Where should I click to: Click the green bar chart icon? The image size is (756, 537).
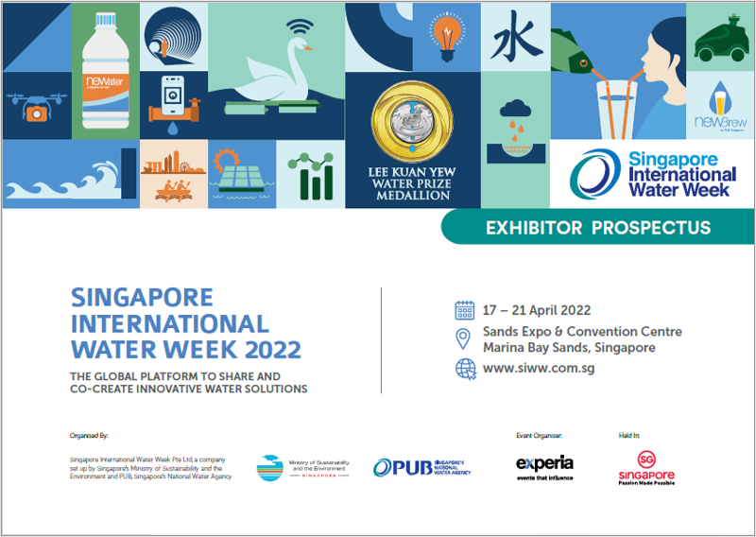click(x=311, y=177)
